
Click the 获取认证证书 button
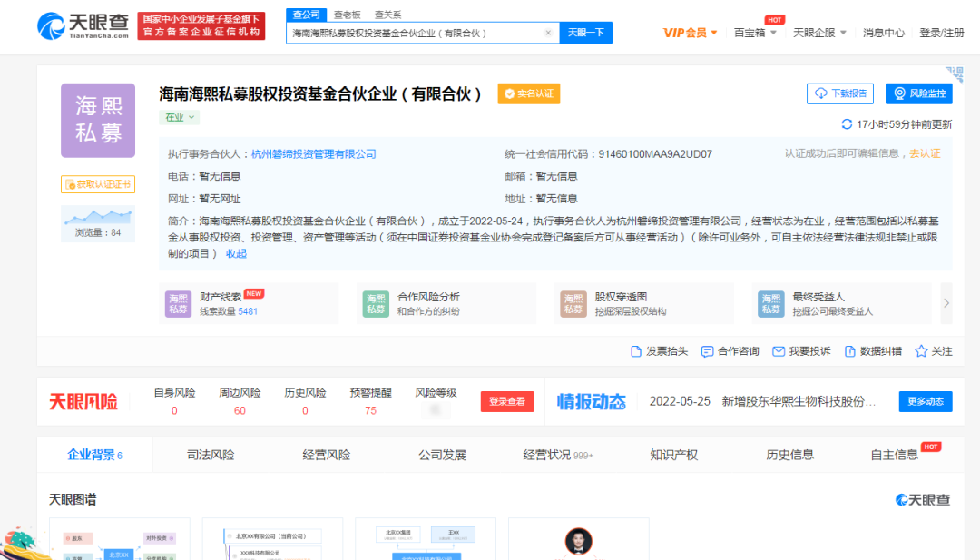98,184
